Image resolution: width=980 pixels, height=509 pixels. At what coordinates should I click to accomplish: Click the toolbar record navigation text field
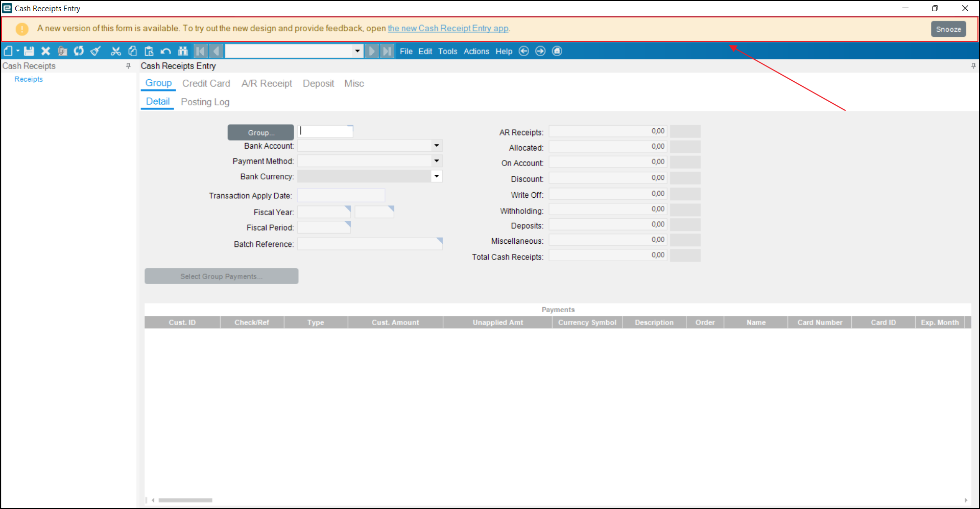point(289,51)
